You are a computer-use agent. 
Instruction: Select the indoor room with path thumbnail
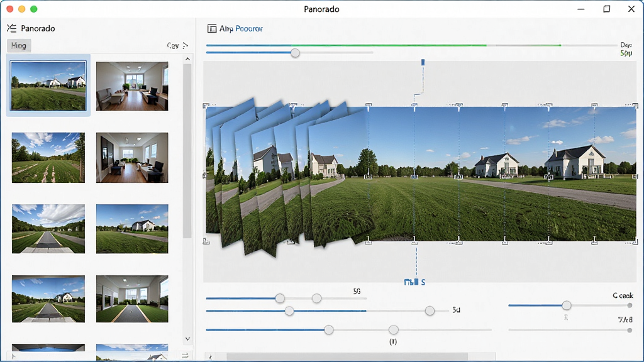[132, 299]
